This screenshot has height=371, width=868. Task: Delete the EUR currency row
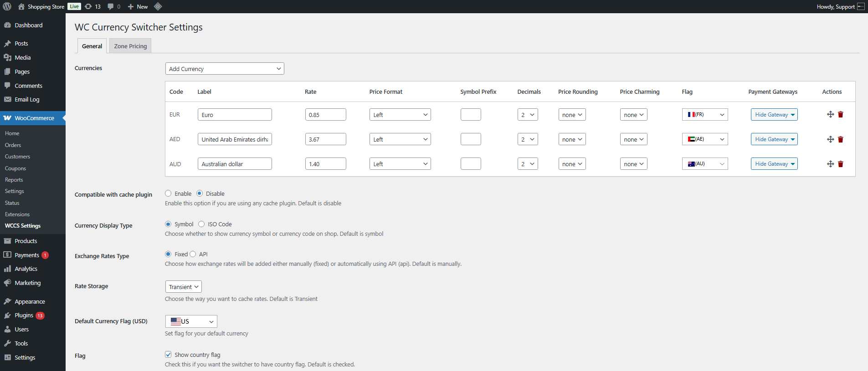point(841,115)
